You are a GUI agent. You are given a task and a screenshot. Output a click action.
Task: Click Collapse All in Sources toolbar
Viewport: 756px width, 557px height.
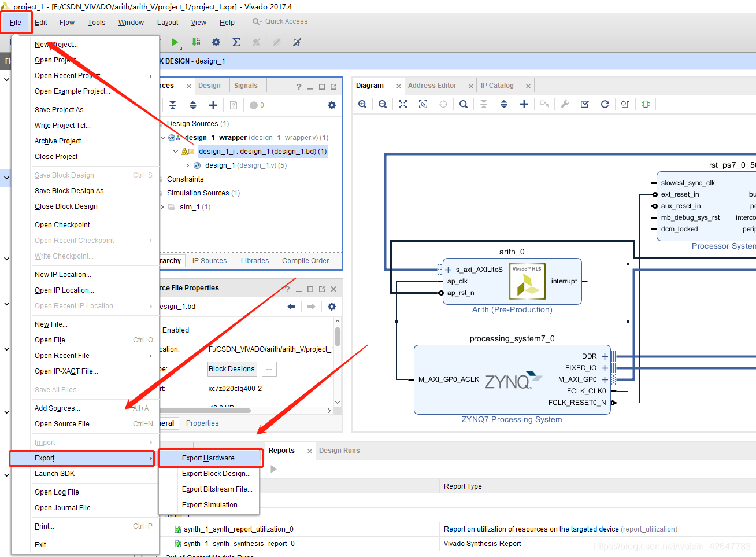(x=173, y=105)
